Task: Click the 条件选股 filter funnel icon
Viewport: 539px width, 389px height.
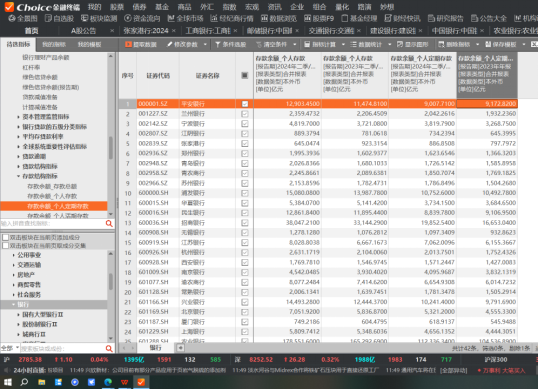Action: tap(218, 44)
